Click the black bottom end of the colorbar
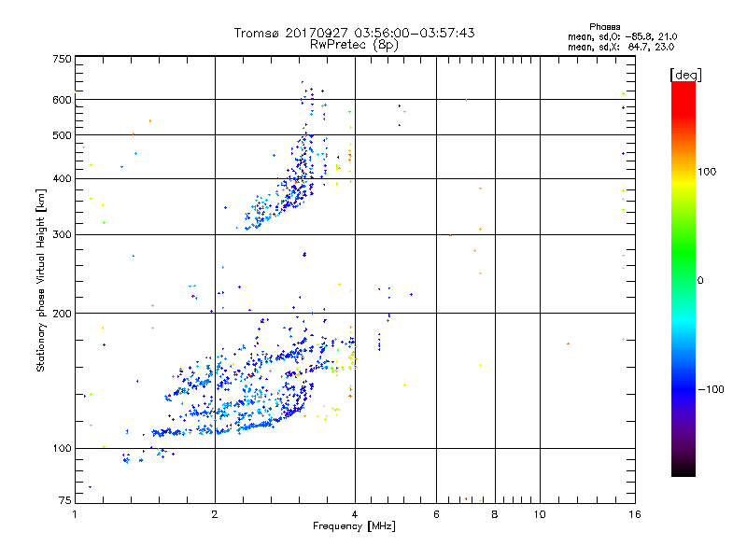Viewport: 747px width, 560px height. 684,469
